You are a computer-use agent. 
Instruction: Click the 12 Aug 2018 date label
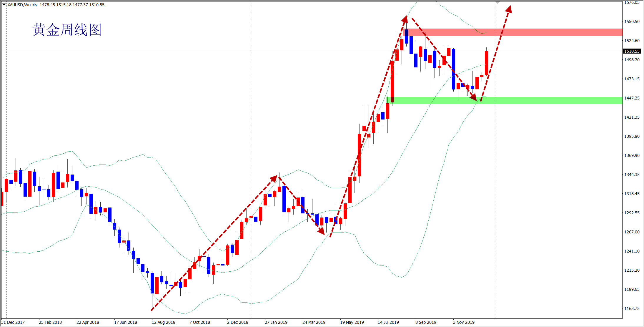tap(163, 322)
